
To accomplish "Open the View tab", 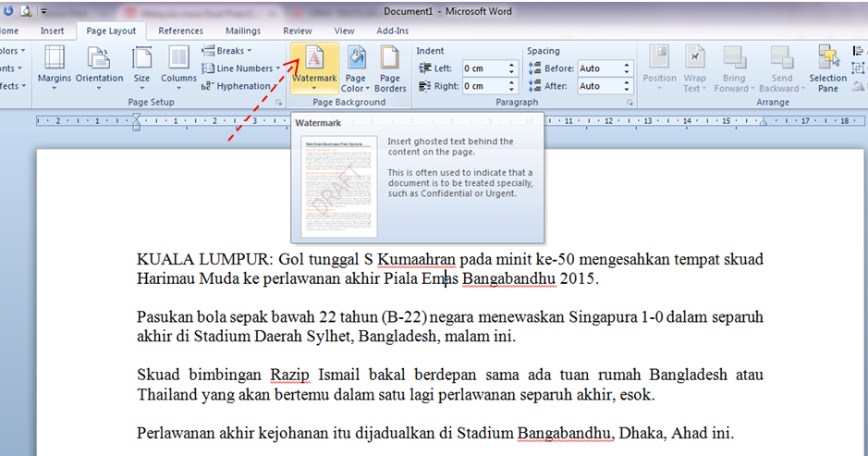I will tap(344, 31).
